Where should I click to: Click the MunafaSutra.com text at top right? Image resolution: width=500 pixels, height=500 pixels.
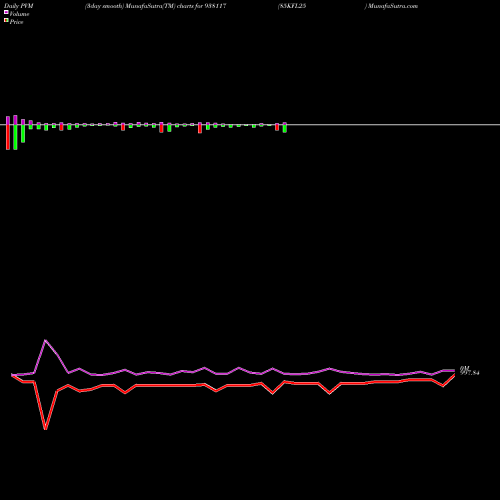pos(393,6)
